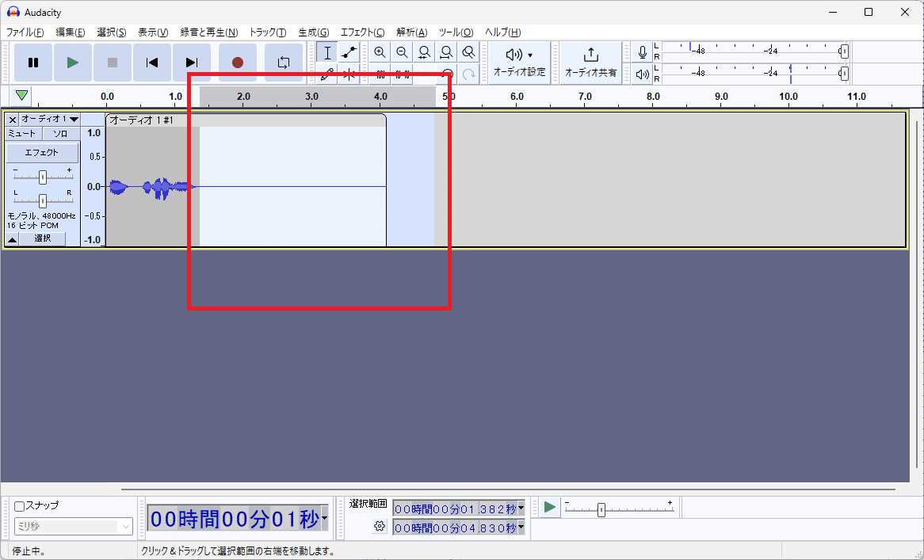Fit selection to window width
The height and width of the screenshot is (560, 924).
(x=424, y=52)
